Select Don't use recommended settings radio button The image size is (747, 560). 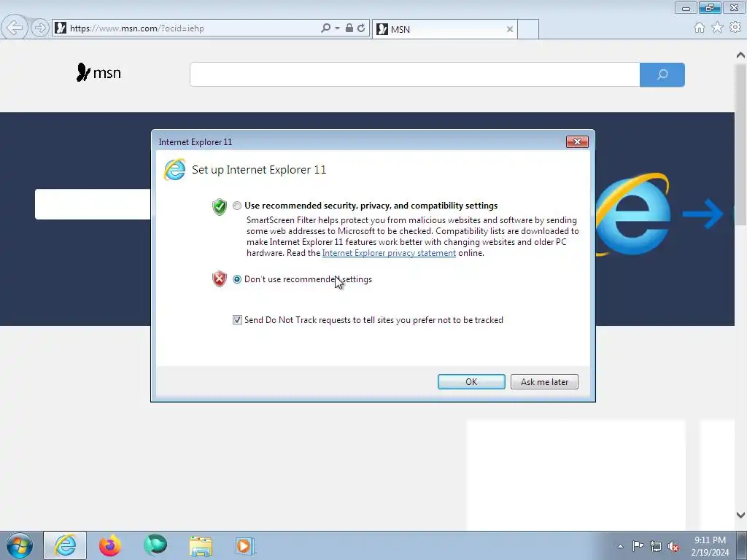pos(237,279)
